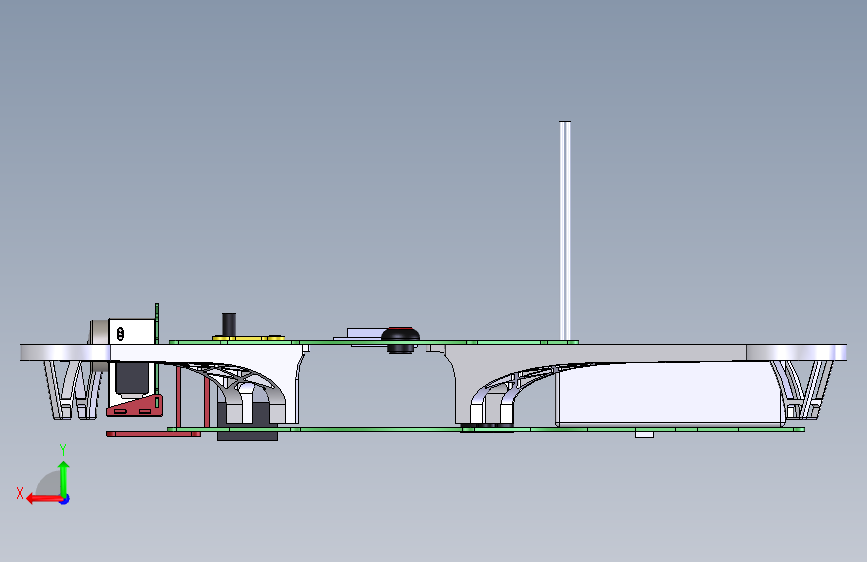Click the blue Z axis dot of triad
The width and height of the screenshot is (867, 562).
coord(65,499)
